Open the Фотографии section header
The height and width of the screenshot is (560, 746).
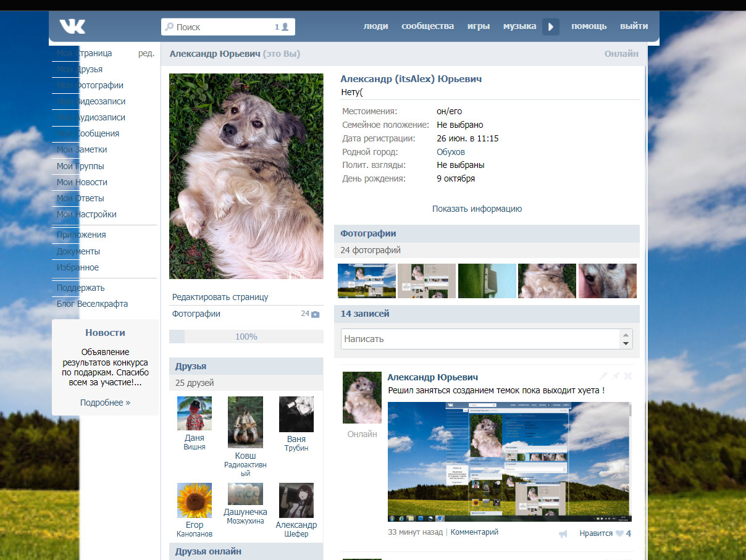point(487,233)
